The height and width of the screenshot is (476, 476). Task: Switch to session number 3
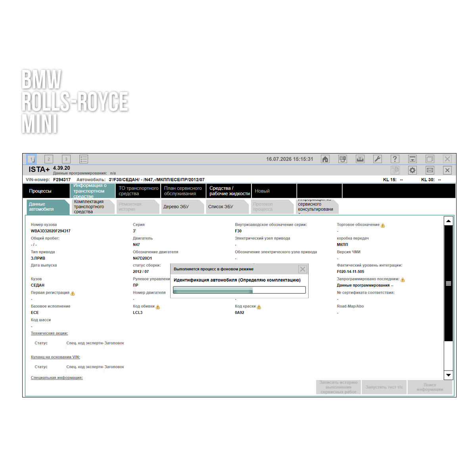point(66,159)
